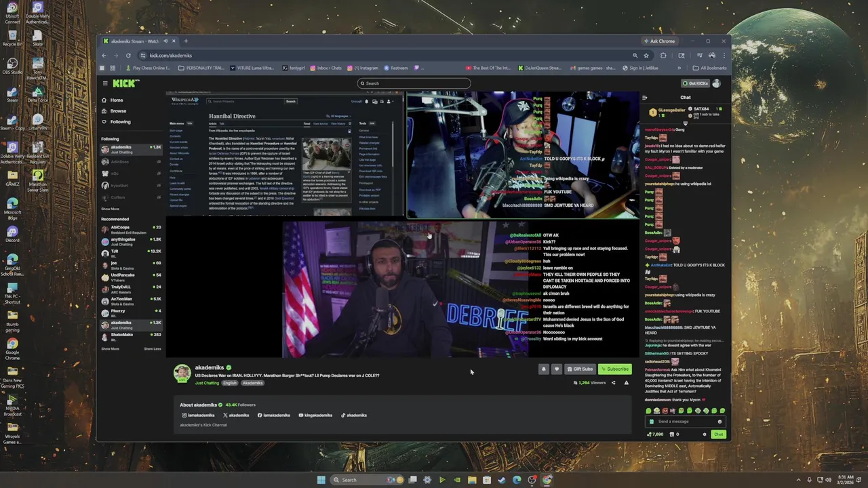Open Sign In JetBlue bookmark

[x=641, y=68]
